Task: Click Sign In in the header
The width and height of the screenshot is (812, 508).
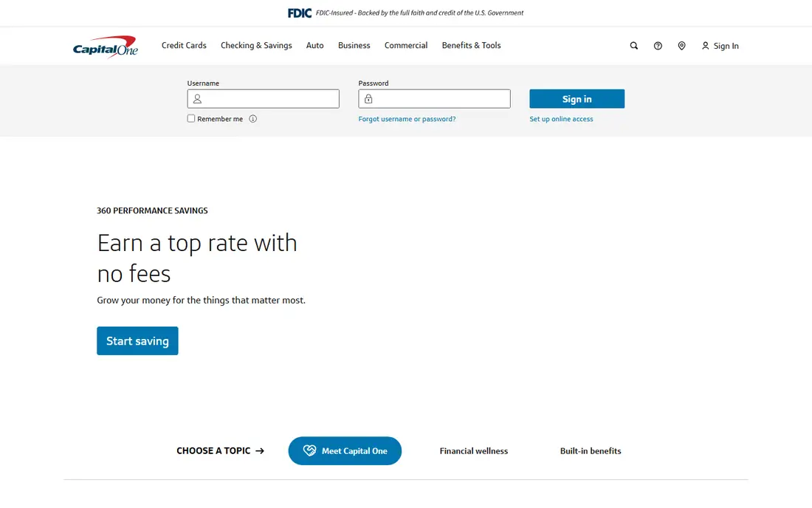Action: click(720, 46)
